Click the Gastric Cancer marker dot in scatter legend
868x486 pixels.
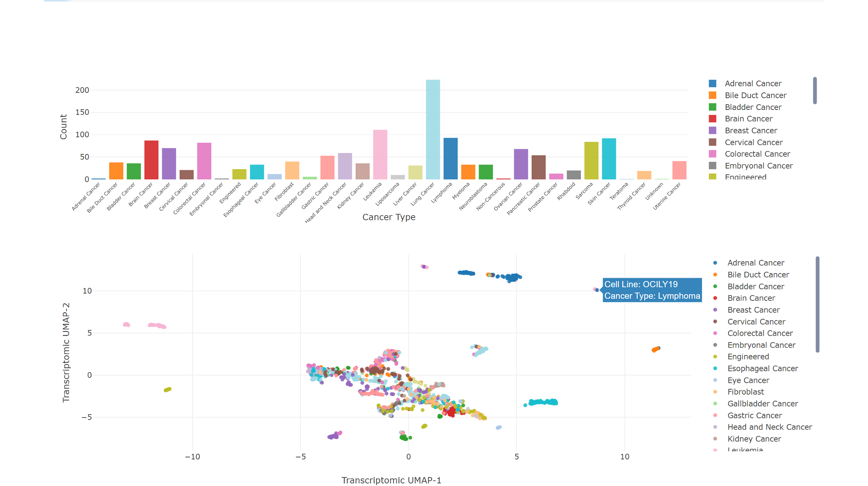click(715, 415)
